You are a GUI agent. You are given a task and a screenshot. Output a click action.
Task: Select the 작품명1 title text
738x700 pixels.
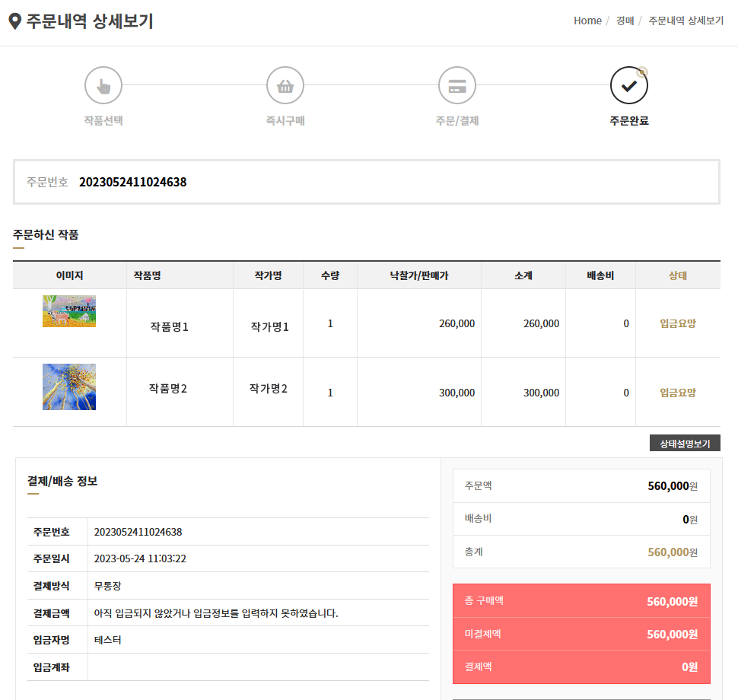(x=170, y=326)
